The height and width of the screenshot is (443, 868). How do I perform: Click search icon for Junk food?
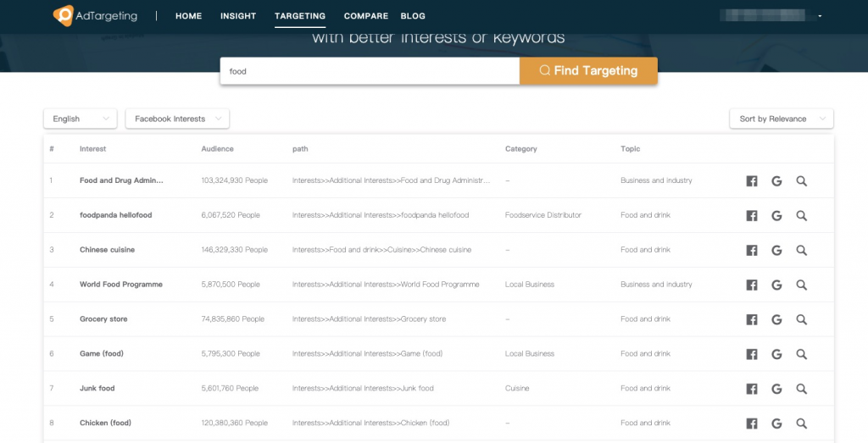pos(802,389)
